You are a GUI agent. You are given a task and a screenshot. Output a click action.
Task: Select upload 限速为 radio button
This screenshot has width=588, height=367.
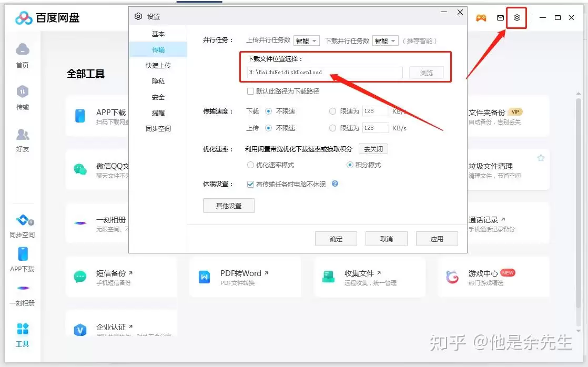pos(332,128)
